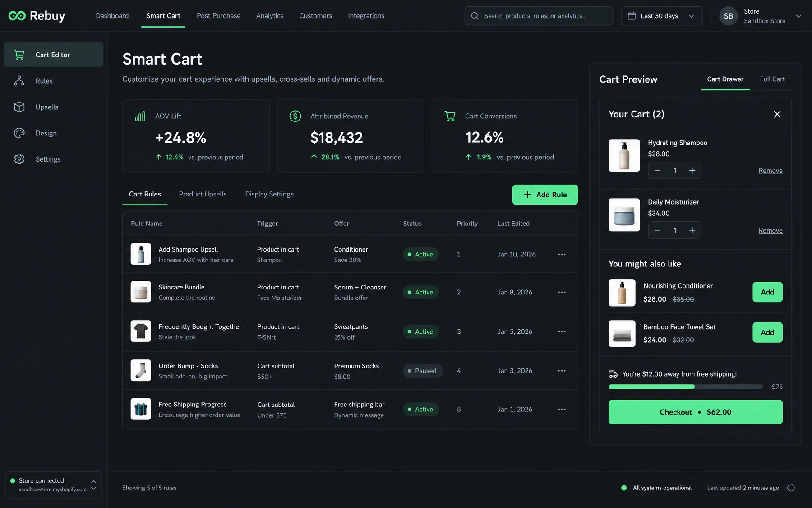The image size is (812, 508).
Task: Increase Daily Moisturizer quantity with plus
Action: point(692,230)
